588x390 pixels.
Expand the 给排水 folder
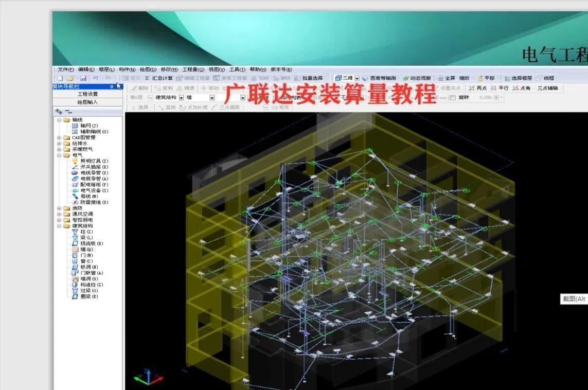59,143
